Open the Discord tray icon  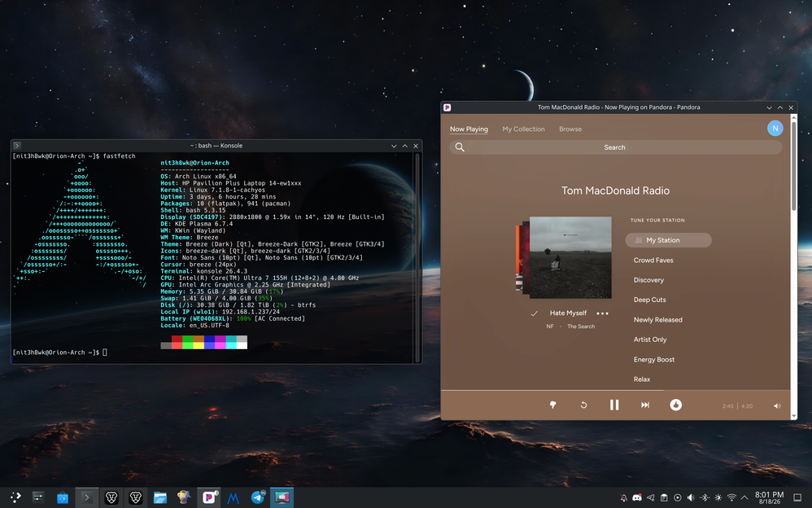point(637,497)
